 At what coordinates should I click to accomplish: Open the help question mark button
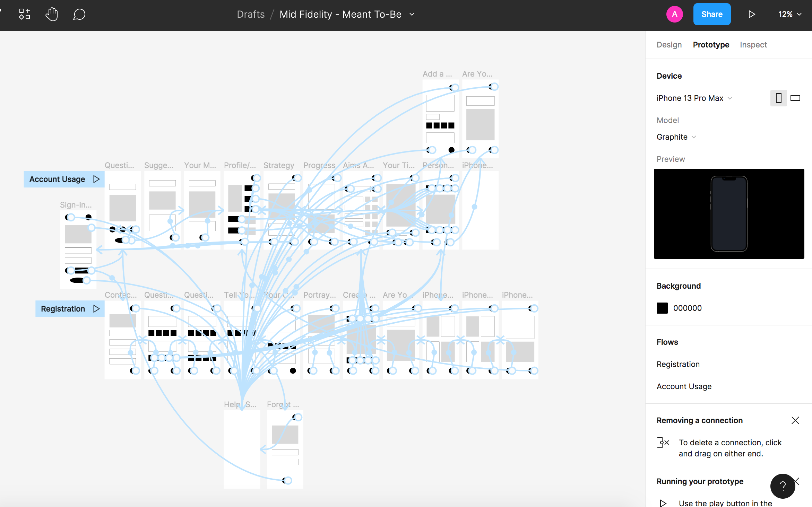click(x=783, y=486)
